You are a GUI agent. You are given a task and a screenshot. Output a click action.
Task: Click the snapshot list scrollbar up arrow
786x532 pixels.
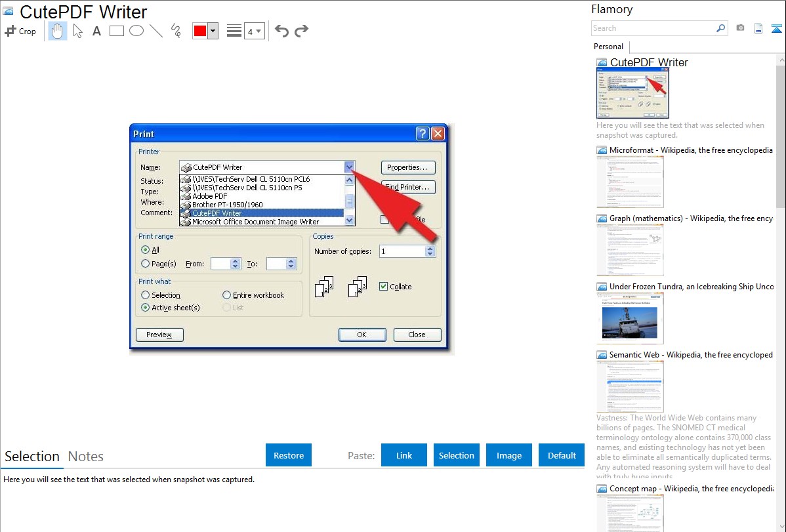(781, 60)
